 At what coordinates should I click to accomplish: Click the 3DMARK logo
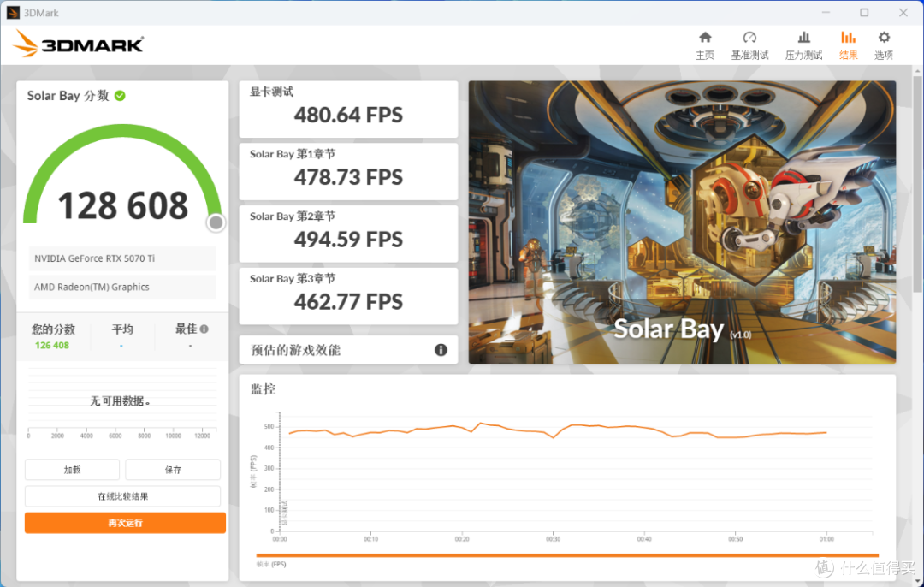tap(78, 43)
